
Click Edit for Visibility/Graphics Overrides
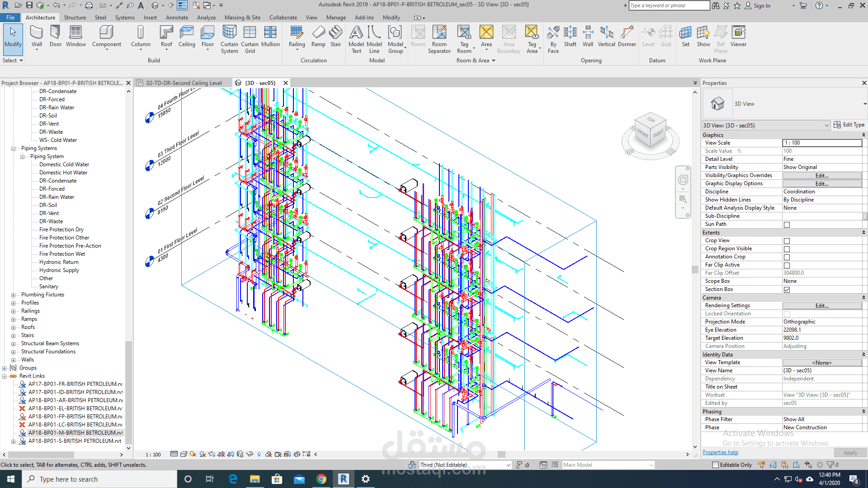[x=821, y=176]
